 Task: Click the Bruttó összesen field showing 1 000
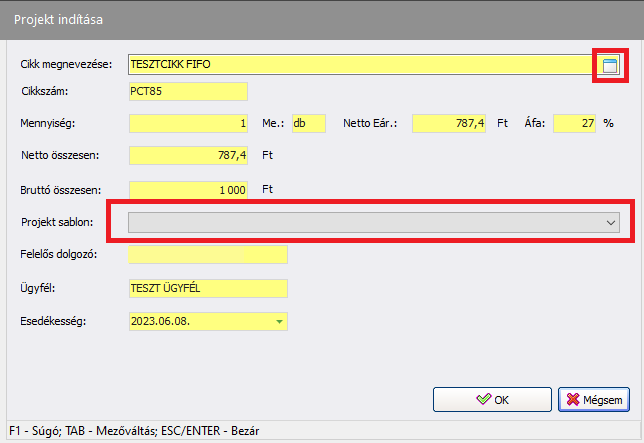click(187, 189)
